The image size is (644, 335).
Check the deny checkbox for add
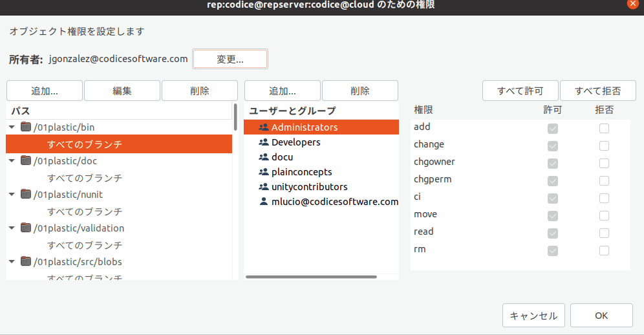coord(604,129)
